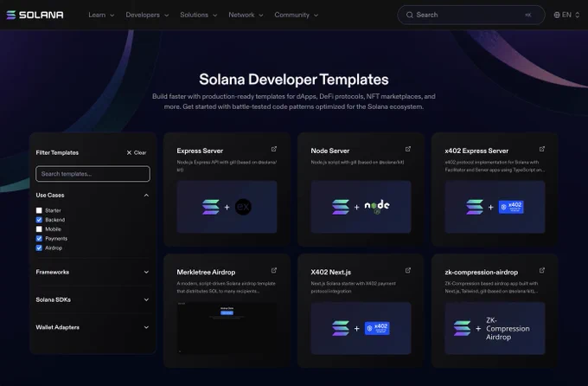Open the Solutions menu
588x386 pixels.
198,15
